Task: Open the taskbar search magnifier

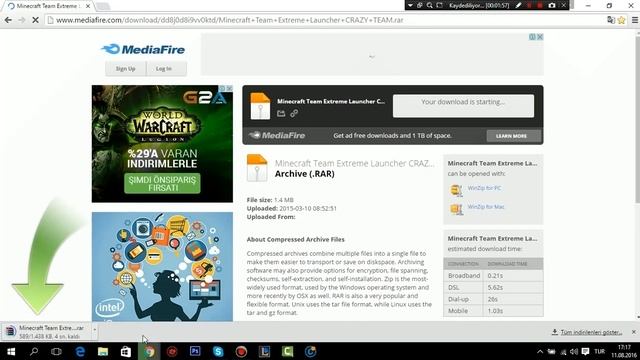Action: pos(34,351)
